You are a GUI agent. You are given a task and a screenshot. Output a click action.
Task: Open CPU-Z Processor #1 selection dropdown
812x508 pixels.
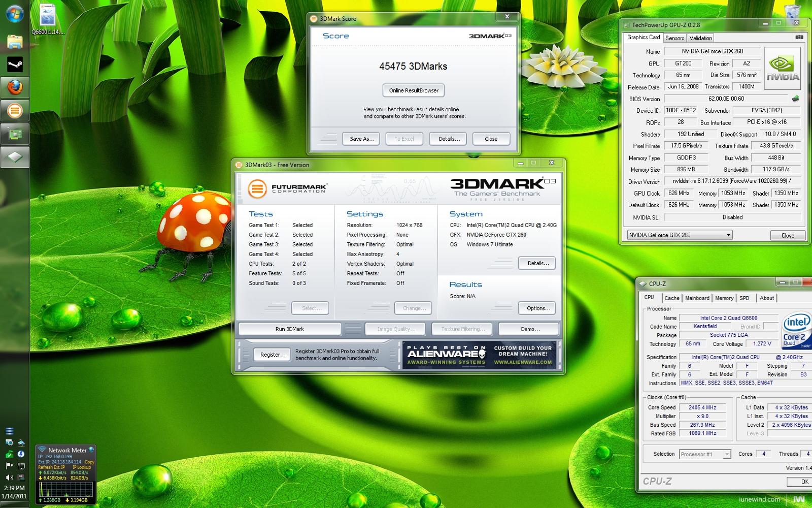coord(705,454)
